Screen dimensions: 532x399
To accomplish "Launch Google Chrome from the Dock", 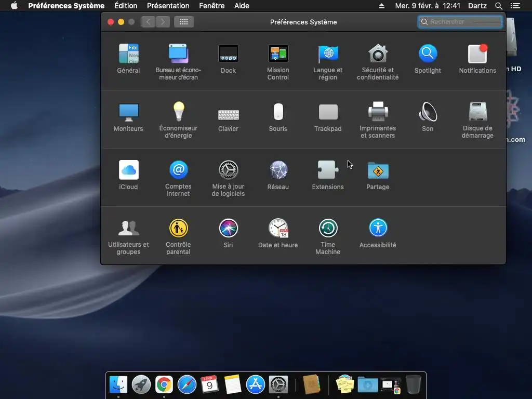I will click(164, 384).
